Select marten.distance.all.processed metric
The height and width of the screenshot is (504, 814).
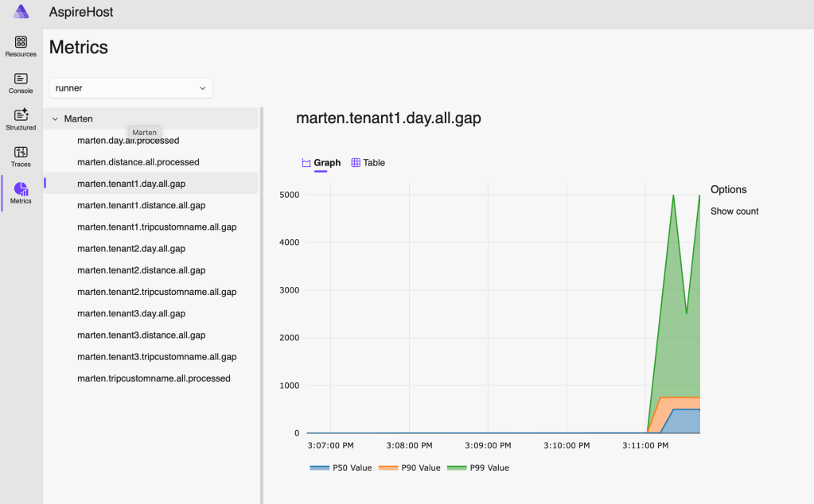[138, 162]
